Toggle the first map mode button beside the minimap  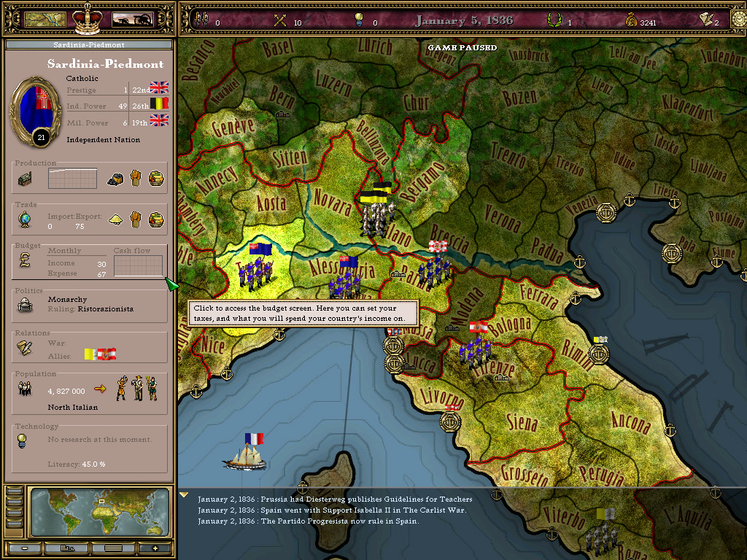(x=15, y=491)
